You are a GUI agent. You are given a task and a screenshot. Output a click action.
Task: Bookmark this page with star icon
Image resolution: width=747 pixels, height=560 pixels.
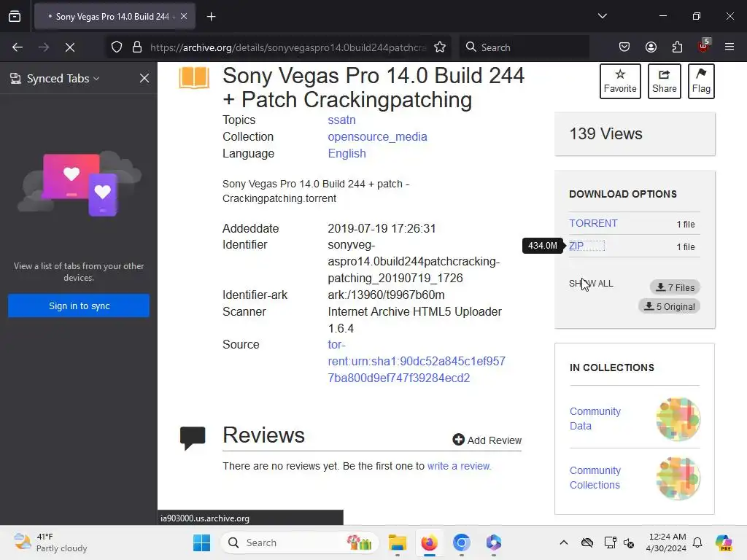click(x=440, y=47)
